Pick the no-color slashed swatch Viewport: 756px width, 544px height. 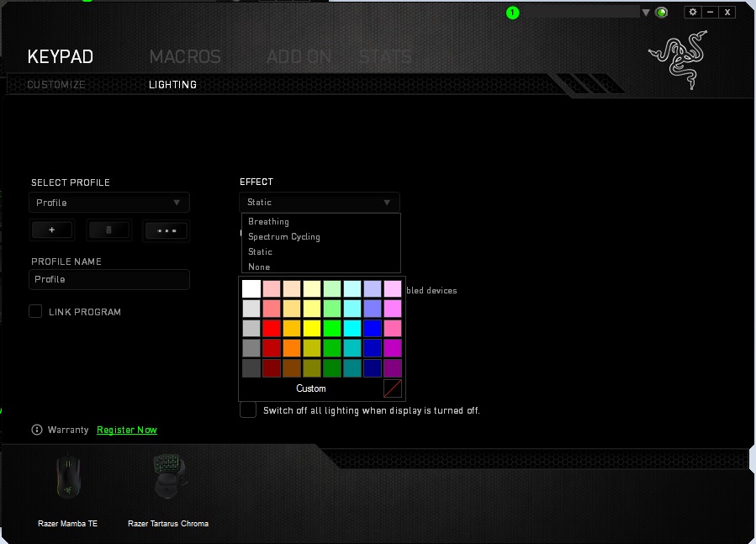tap(393, 388)
